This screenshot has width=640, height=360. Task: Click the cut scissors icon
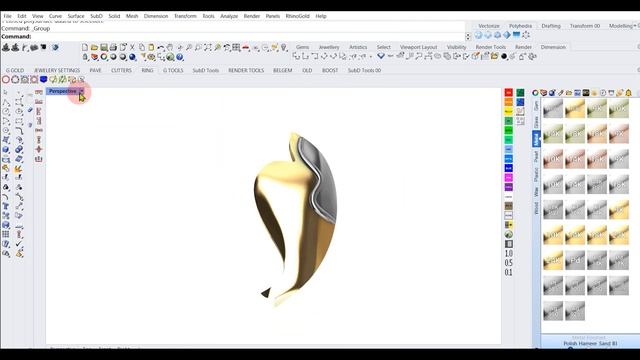click(x=132, y=47)
